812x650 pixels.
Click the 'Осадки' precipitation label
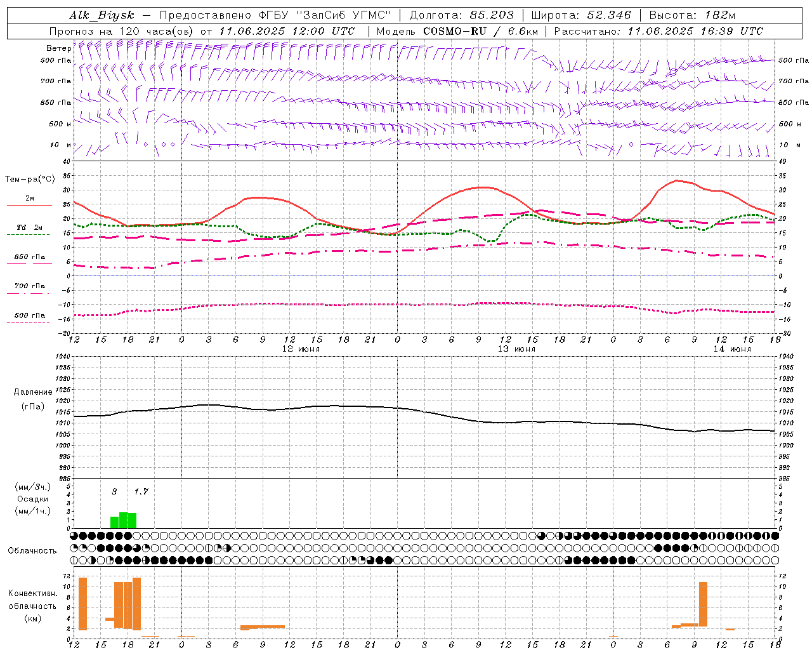(x=33, y=499)
